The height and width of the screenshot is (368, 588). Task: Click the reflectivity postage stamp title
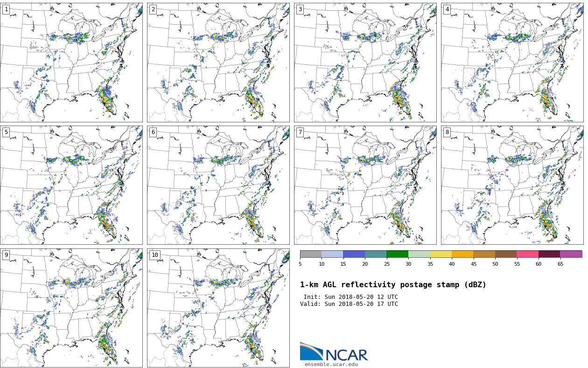pos(393,285)
